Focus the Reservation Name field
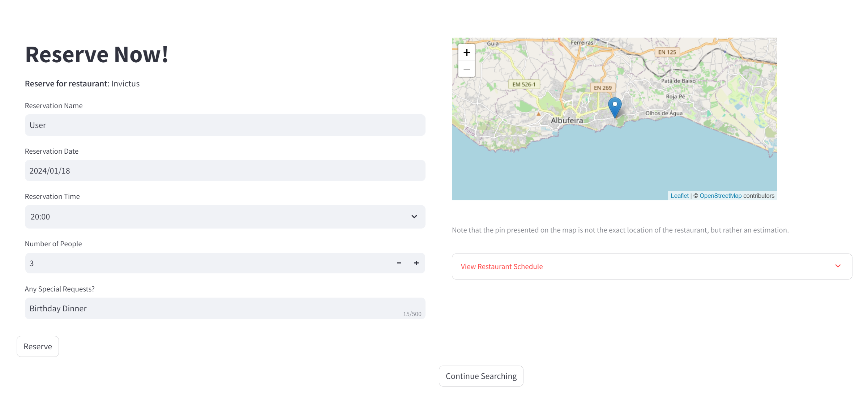Screen dimensions: 868x405 click(x=225, y=125)
